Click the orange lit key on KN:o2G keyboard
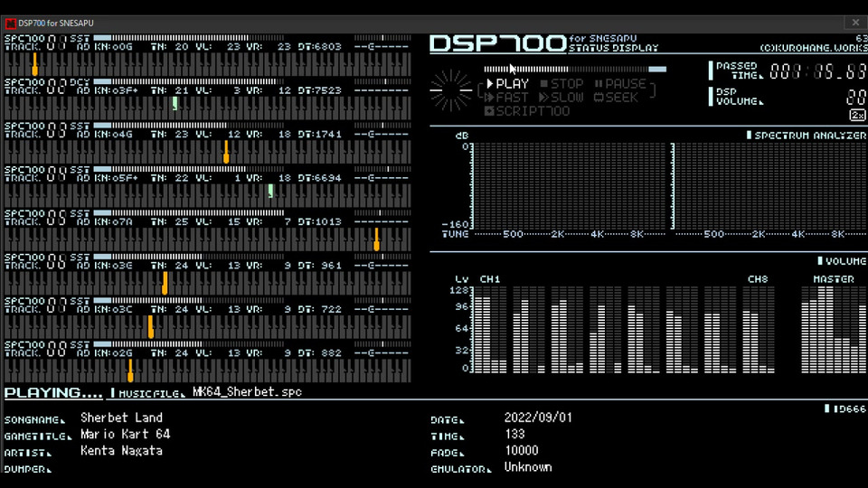This screenshot has height=488, width=868. point(130,371)
